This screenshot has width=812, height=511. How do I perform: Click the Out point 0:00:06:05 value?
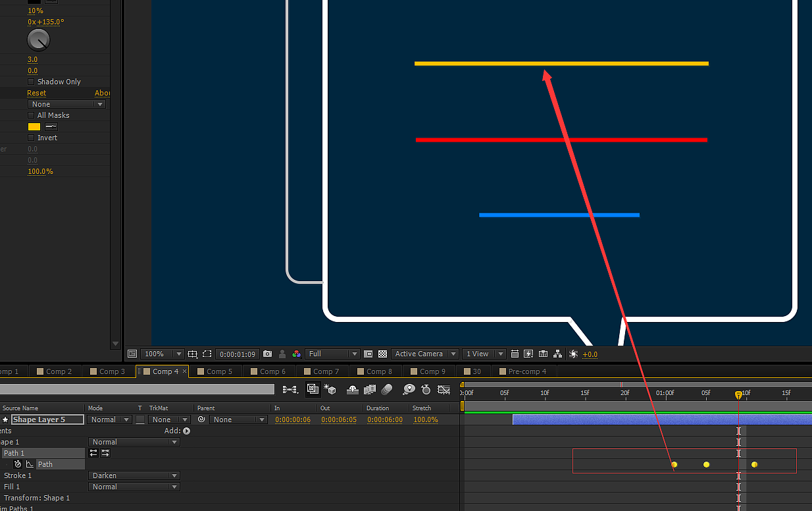coord(339,419)
